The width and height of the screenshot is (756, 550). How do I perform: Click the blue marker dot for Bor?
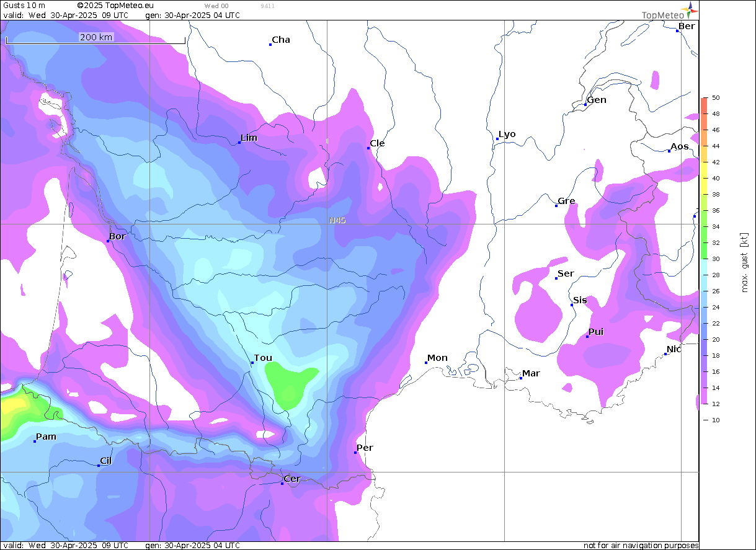coord(108,241)
